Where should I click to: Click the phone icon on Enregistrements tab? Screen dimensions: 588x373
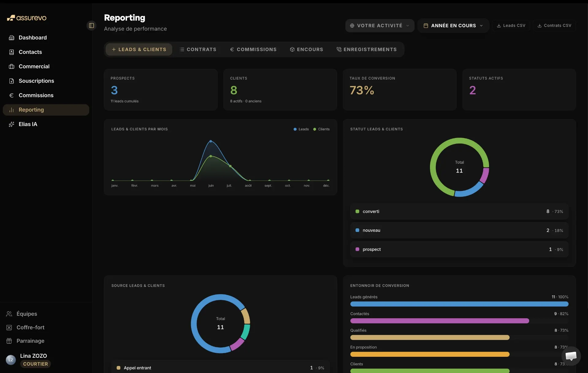[x=339, y=49]
